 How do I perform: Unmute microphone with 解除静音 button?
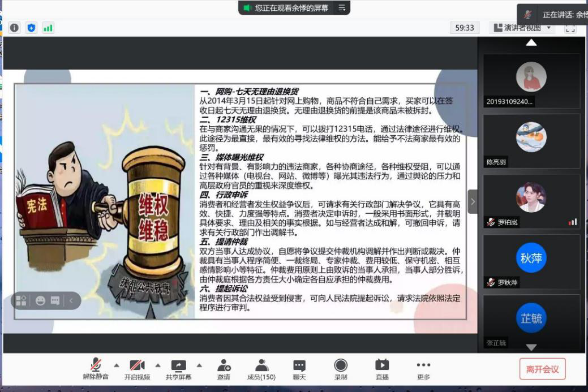tap(96, 368)
